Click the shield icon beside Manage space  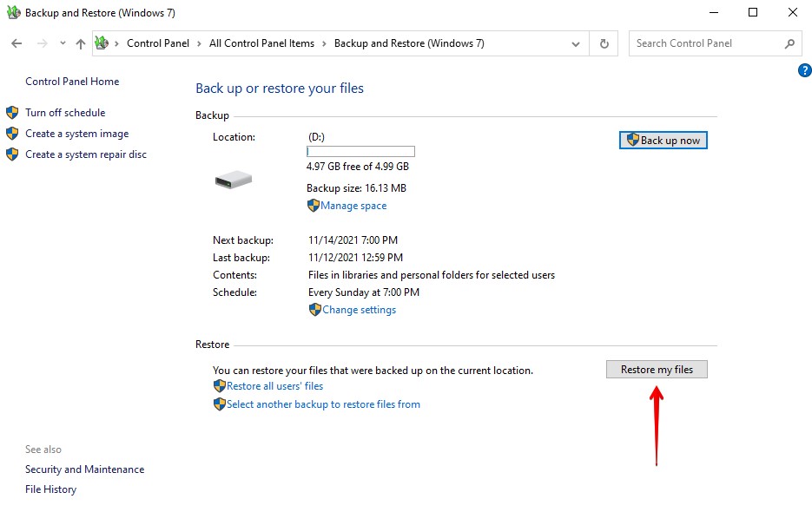pos(314,206)
